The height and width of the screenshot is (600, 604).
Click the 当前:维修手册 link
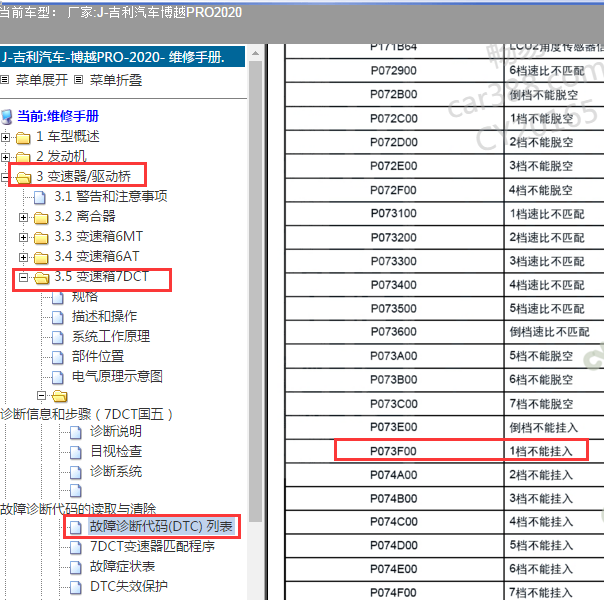click(58, 116)
